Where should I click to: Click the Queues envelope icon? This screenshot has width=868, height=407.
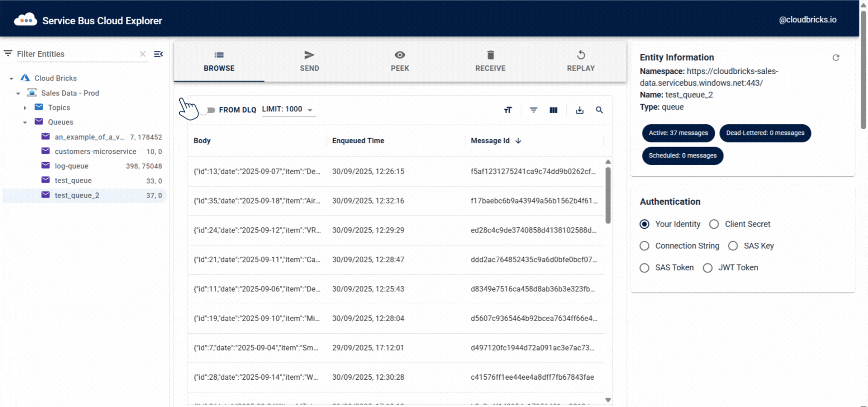tap(39, 122)
